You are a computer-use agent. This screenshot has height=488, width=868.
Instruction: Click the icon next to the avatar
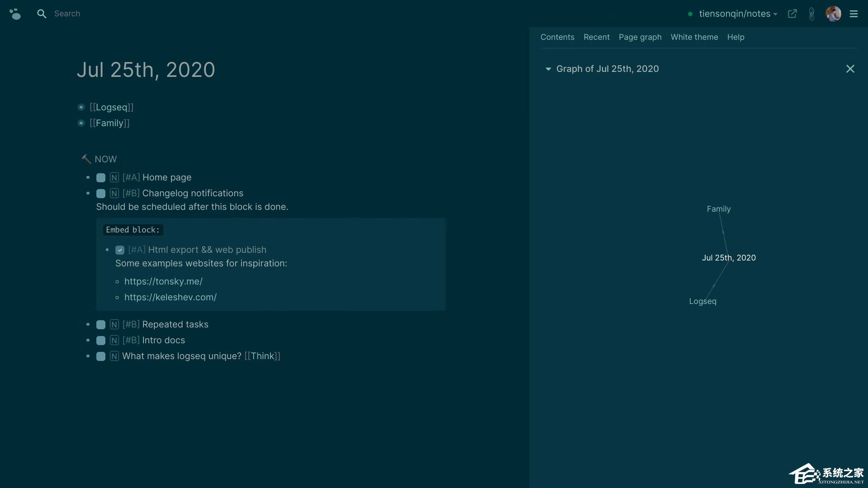click(812, 14)
